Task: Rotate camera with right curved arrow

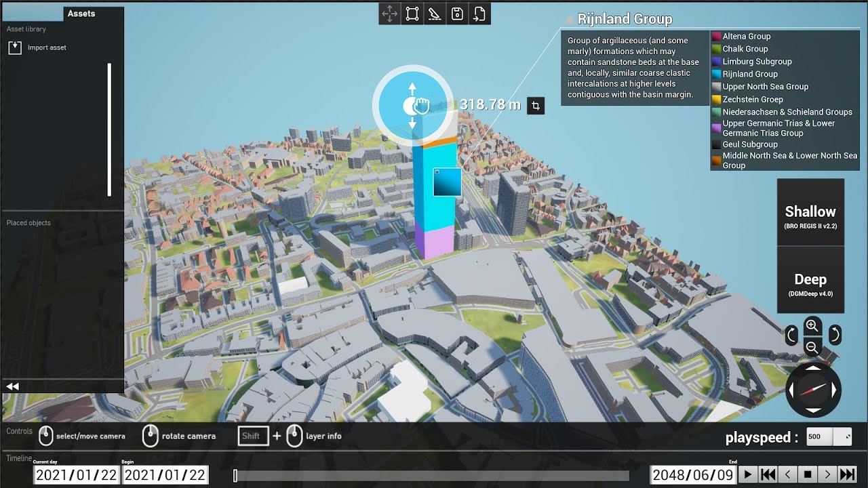Action: [835, 335]
